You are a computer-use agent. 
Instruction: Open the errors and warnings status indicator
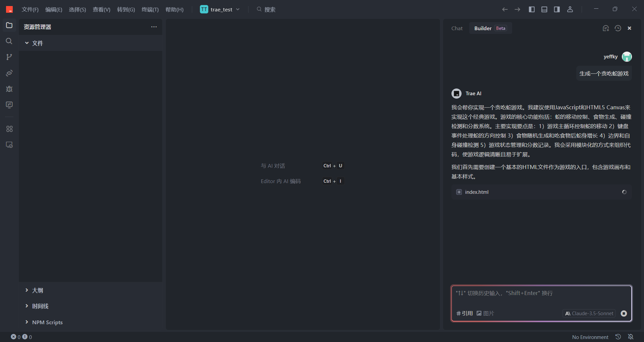click(21, 337)
